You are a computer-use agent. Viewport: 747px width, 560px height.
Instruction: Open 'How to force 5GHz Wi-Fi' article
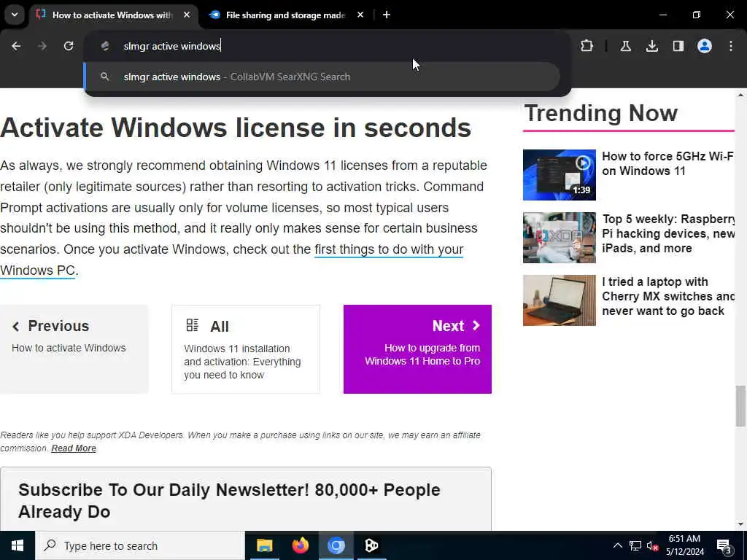click(x=668, y=163)
